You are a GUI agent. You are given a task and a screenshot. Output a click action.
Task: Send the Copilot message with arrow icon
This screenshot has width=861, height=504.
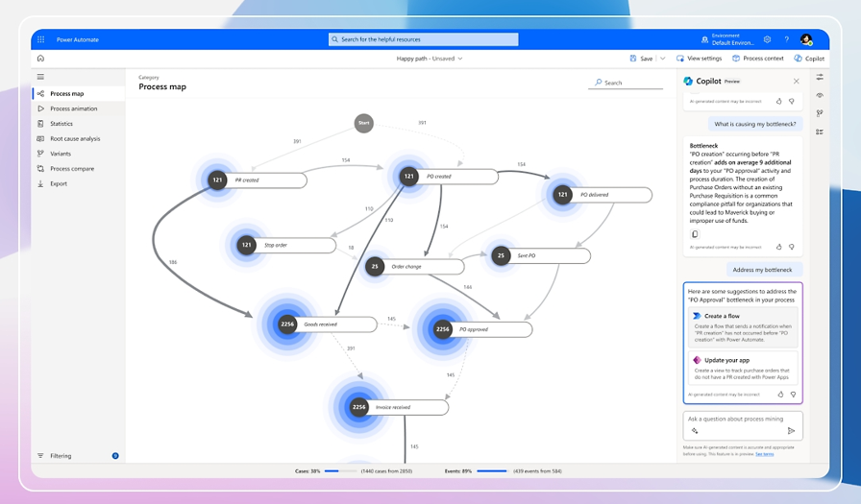point(791,431)
